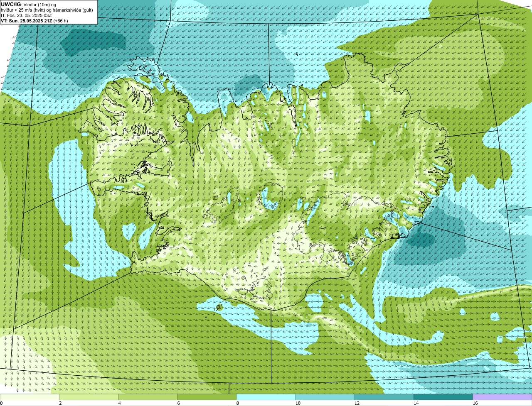
Task: Click the legend scale label '10'
Action: [x=298, y=403]
